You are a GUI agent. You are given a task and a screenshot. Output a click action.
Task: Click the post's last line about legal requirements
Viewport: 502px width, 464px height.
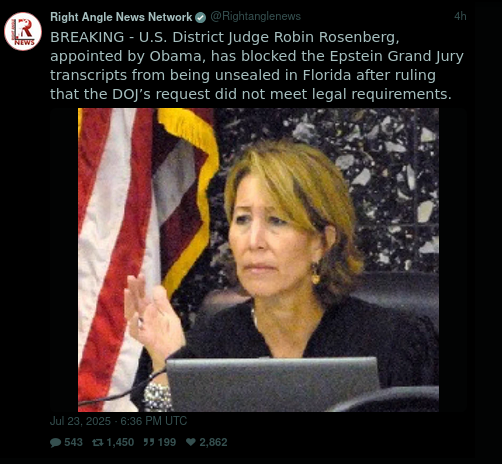(x=251, y=94)
